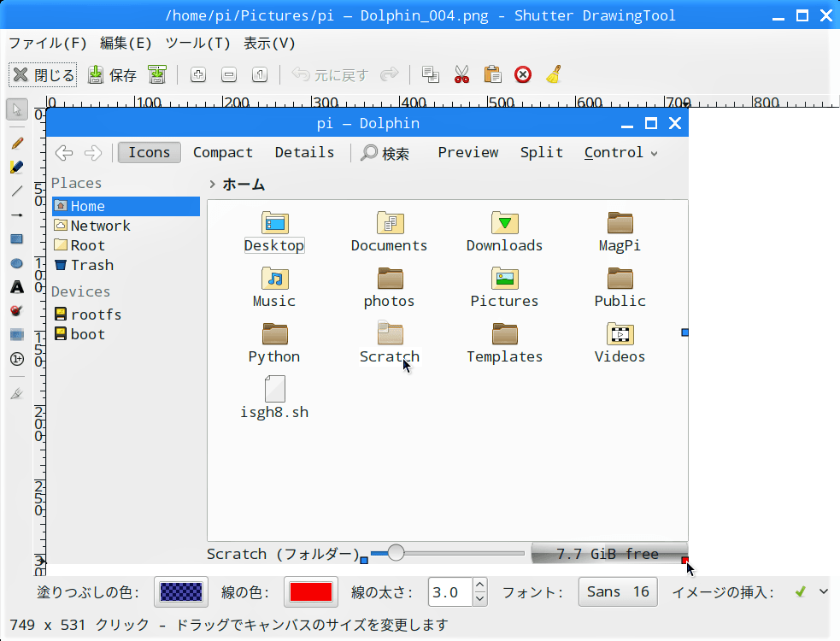The width and height of the screenshot is (840, 641).
Task: Click the red corner canvas resize handle
Action: [685, 561]
